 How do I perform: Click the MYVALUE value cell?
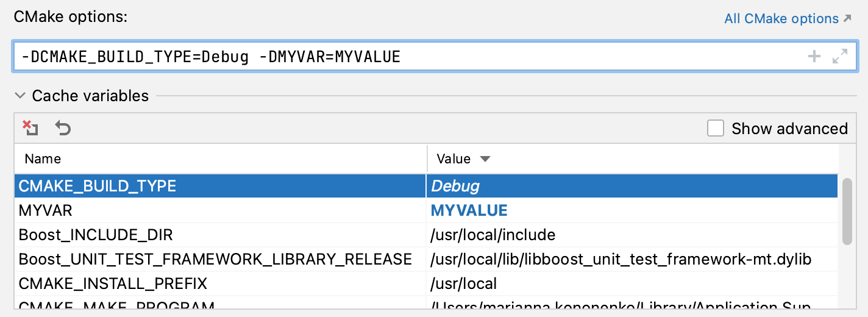tap(633, 210)
